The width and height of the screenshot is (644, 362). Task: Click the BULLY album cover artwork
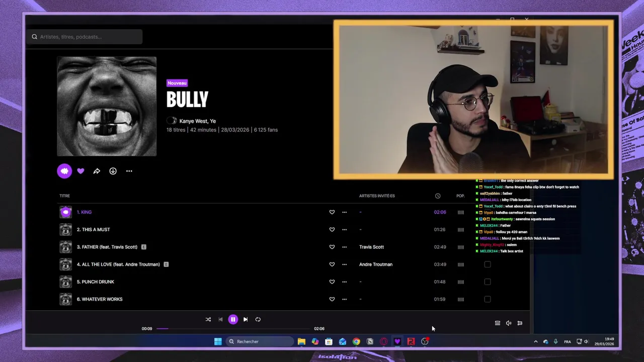(x=107, y=107)
